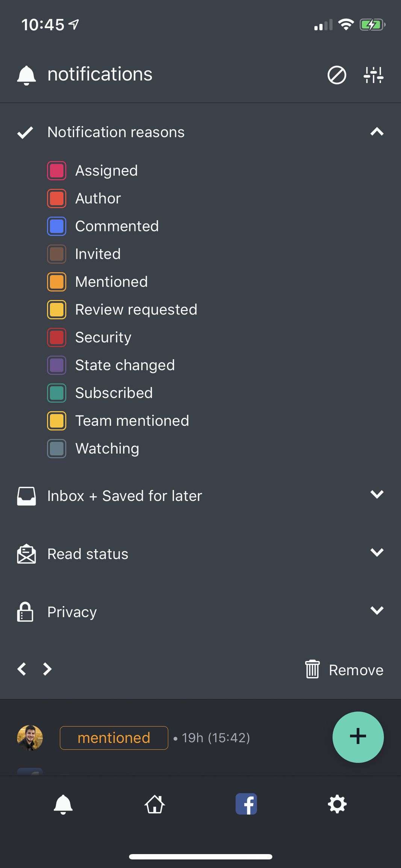Viewport: 401px width, 868px height.
Task: Move column right with right arrow
Action: point(47,669)
